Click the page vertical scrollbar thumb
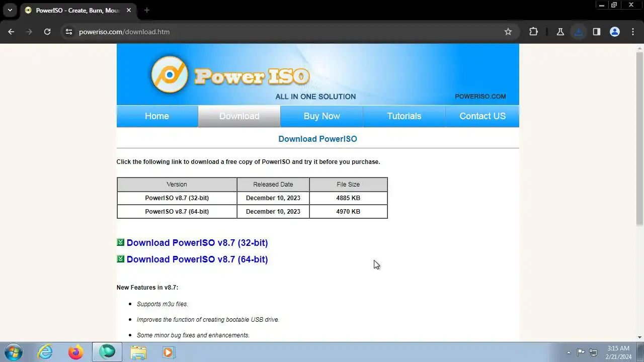Screen dimensions: 644x362 [640, 138]
